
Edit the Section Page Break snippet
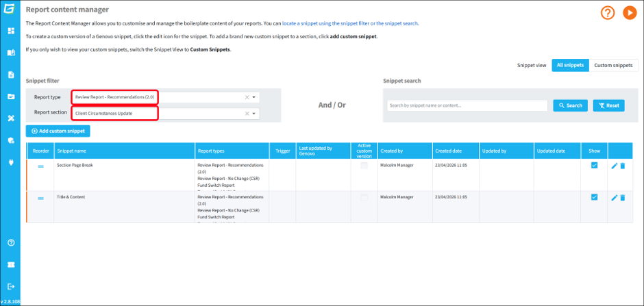pos(615,166)
